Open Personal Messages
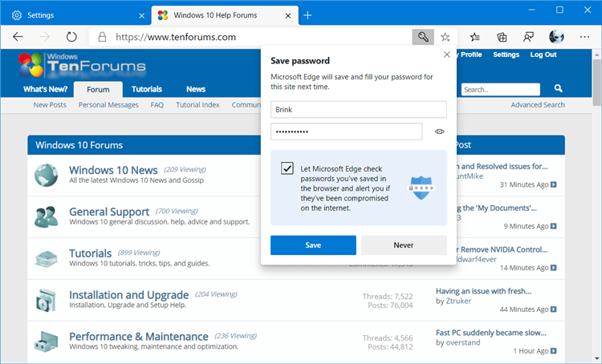This screenshot has height=364, width=602. pyautogui.click(x=108, y=105)
